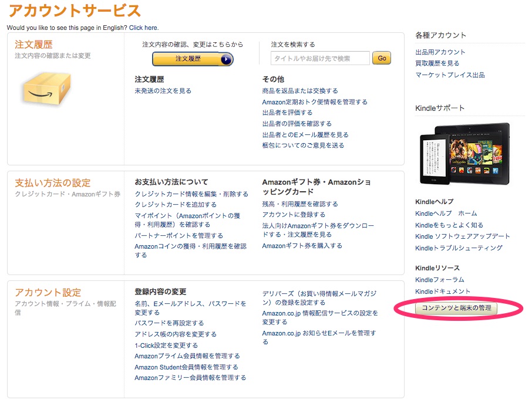
Task: View unshipped orders (未発送の注文を見る)
Action: [x=163, y=91]
